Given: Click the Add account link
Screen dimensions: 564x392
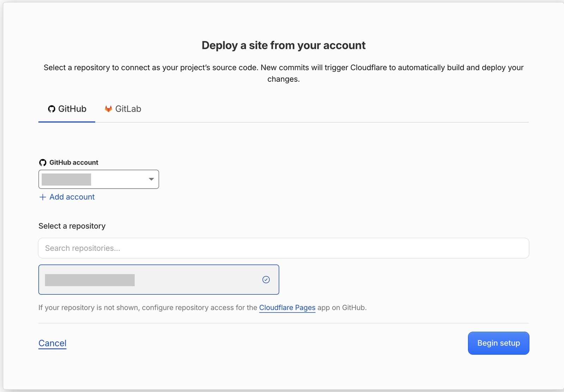Looking at the screenshot, I should pos(67,197).
